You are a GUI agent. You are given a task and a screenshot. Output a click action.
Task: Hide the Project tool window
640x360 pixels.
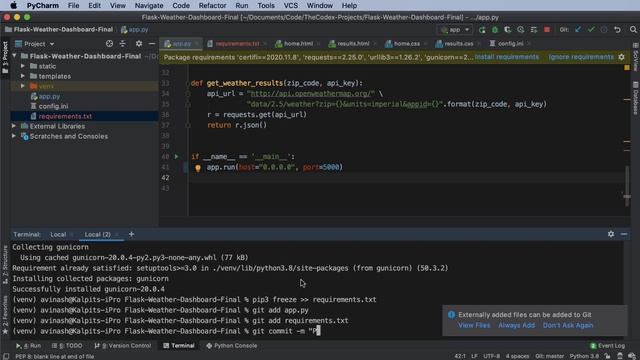pos(152,44)
